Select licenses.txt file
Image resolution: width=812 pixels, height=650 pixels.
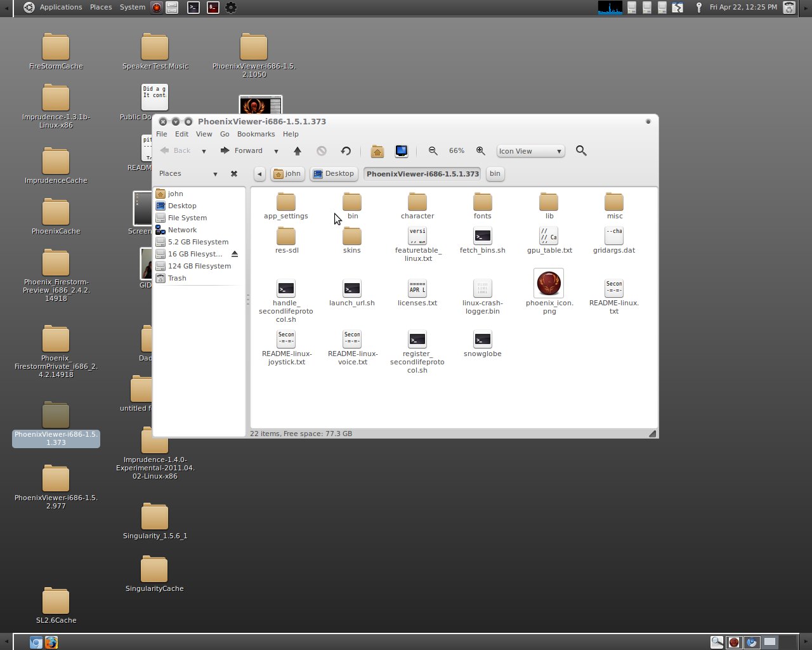pos(417,293)
